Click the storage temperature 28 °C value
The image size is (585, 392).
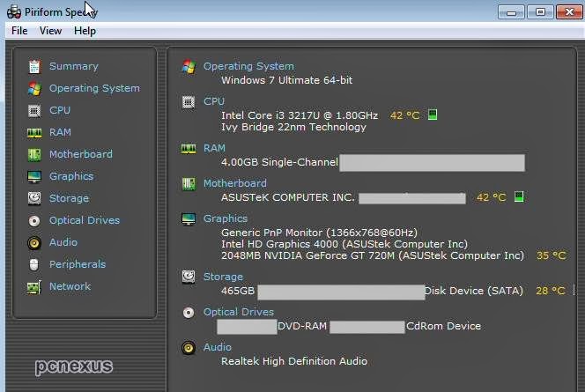pos(551,291)
